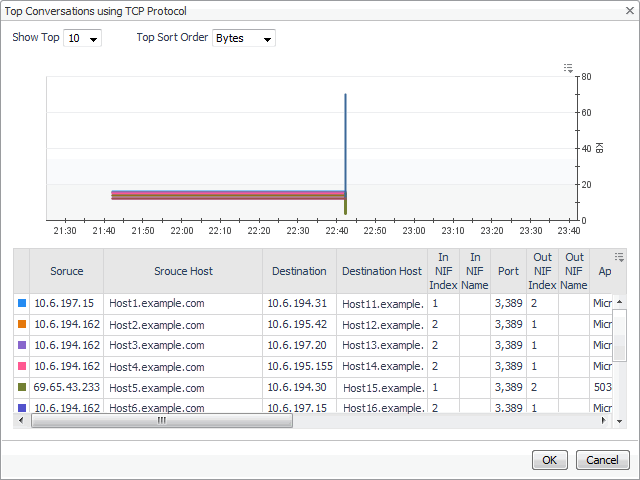Sort by the In NIF Name header
This screenshot has width=640, height=480.
click(x=475, y=271)
